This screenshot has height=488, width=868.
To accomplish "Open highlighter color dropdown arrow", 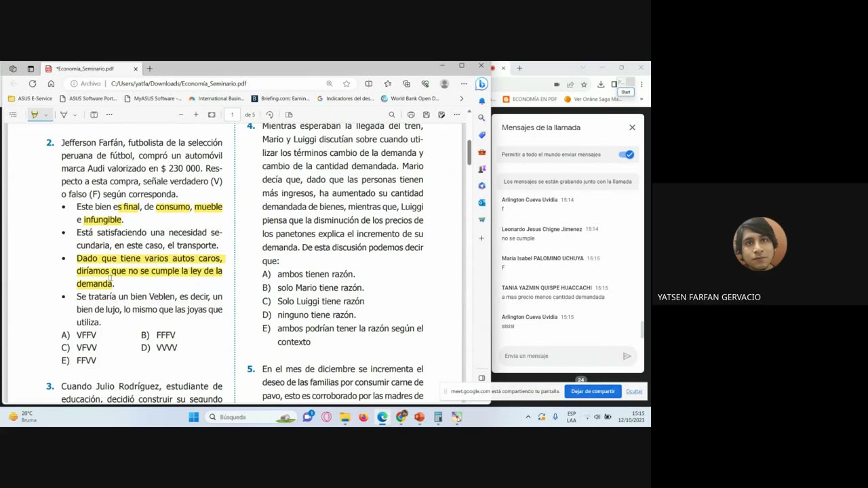I will tap(45, 115).
